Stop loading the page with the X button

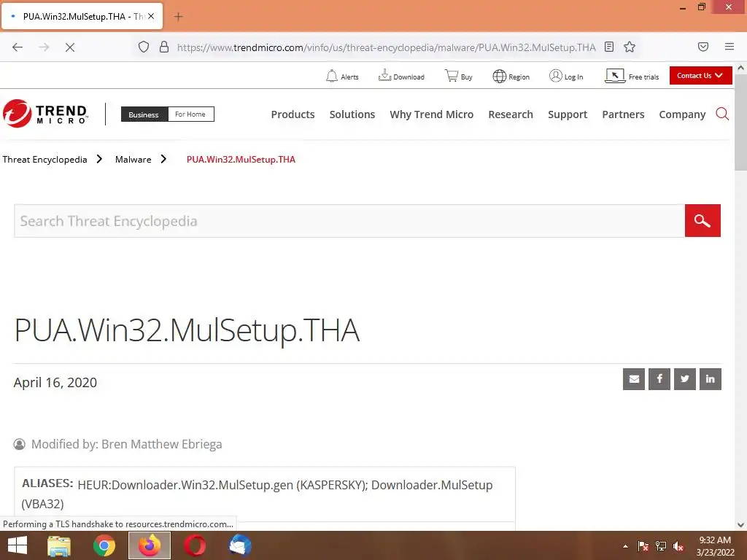pyautogui.click(x=70, y=47)
